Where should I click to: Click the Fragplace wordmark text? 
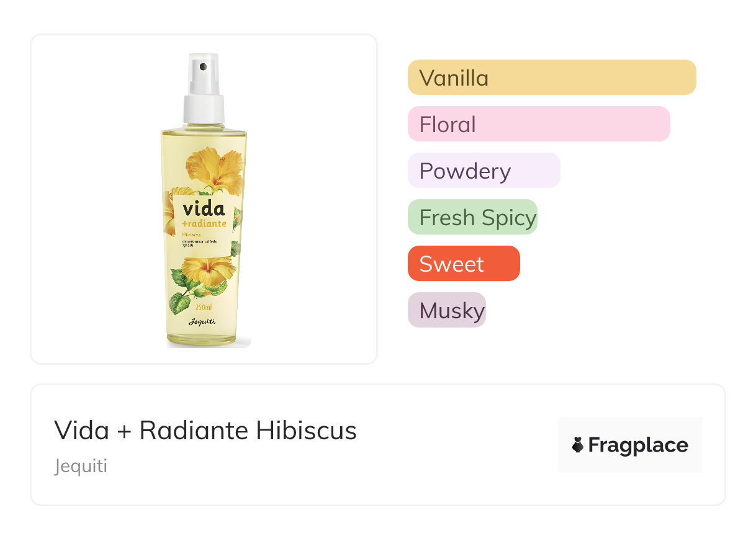tap(637, 445)
